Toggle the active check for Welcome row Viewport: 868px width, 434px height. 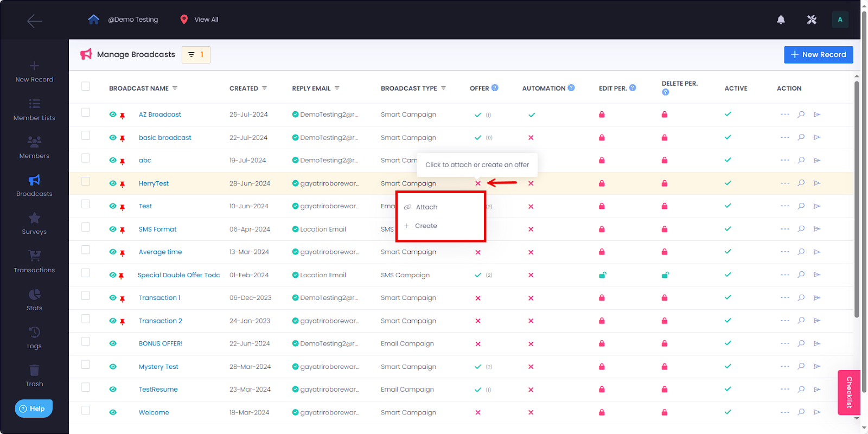click(x=727, y=412)
